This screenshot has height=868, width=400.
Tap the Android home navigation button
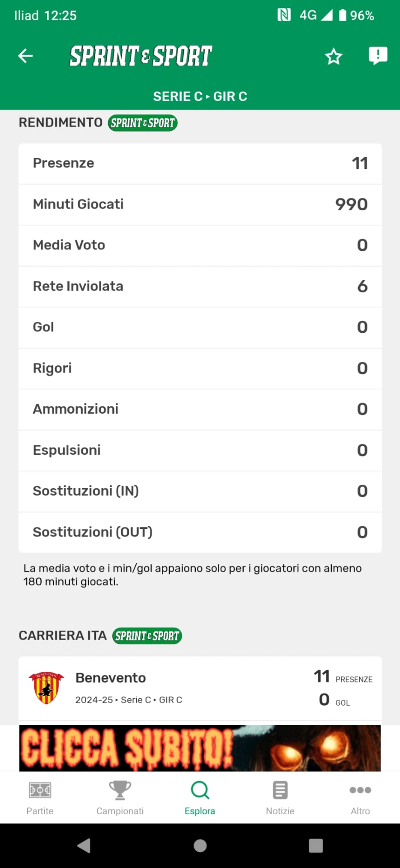tap(200, 845)
